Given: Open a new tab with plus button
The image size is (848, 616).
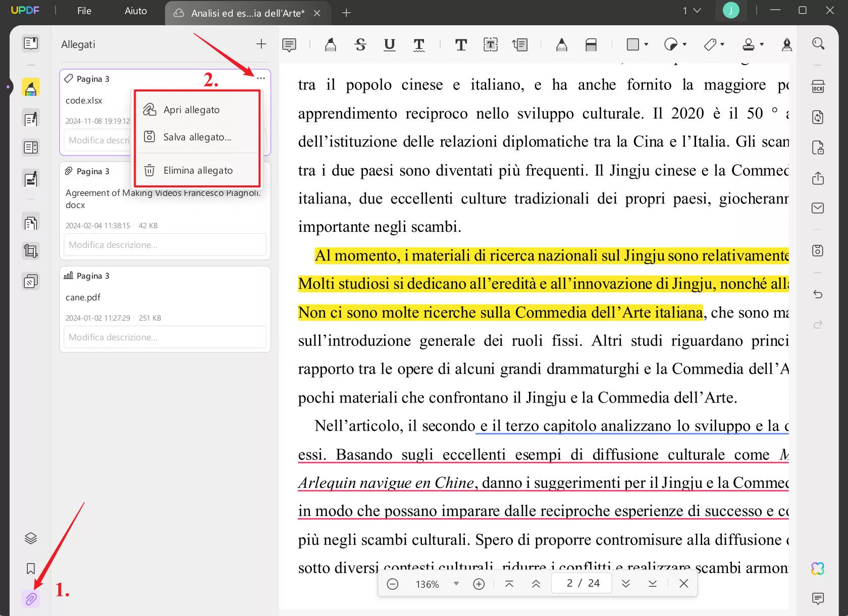Looking at the screenshot, I should (x=346, y=13).
